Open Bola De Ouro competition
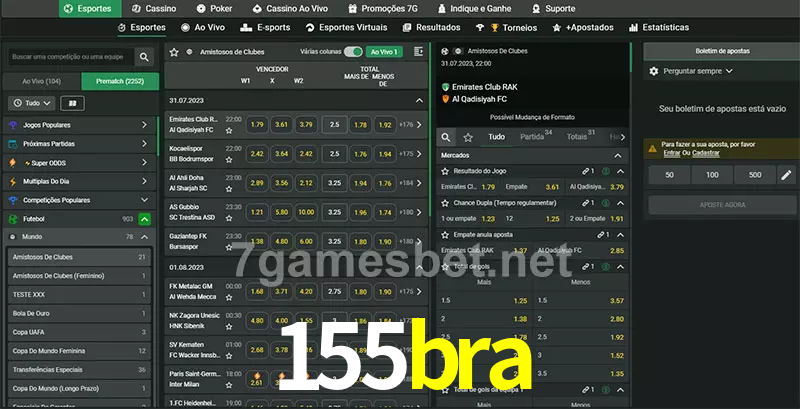The height and width of the screenshot is (409, 800). (79, 313)
